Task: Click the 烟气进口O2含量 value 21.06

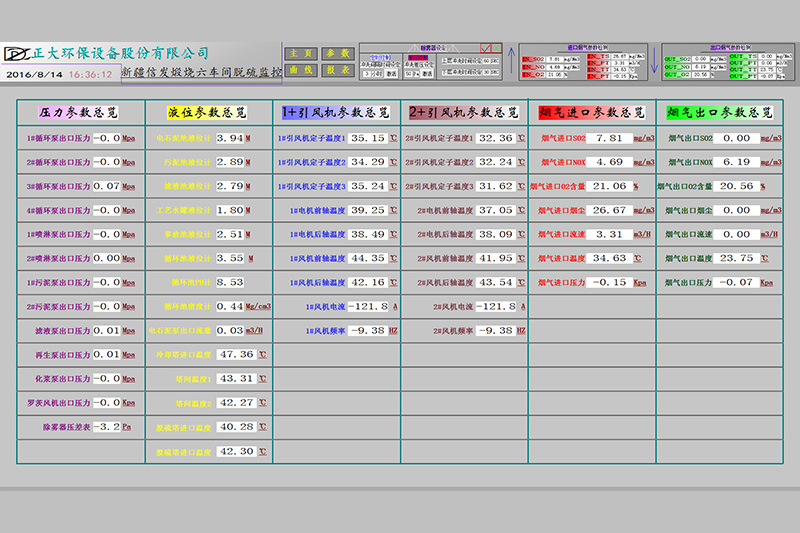Action: (x=609, y=186)
